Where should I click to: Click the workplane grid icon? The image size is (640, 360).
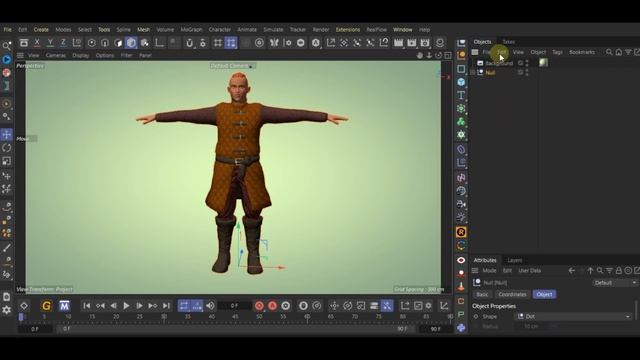coord(218,43)
